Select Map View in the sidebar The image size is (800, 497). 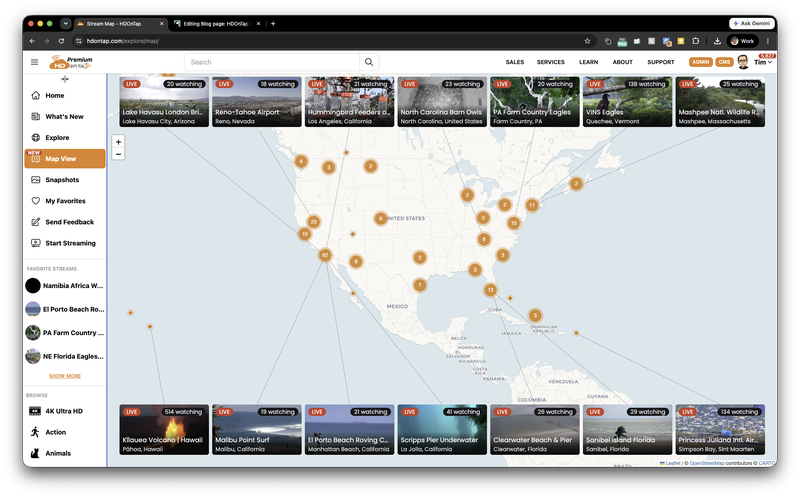point(65,159)
